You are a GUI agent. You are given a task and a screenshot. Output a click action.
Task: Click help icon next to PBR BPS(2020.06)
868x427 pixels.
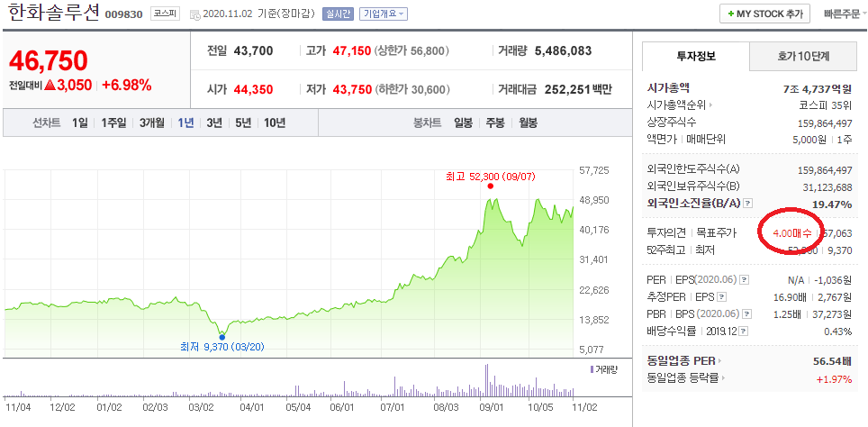point(747,314)
